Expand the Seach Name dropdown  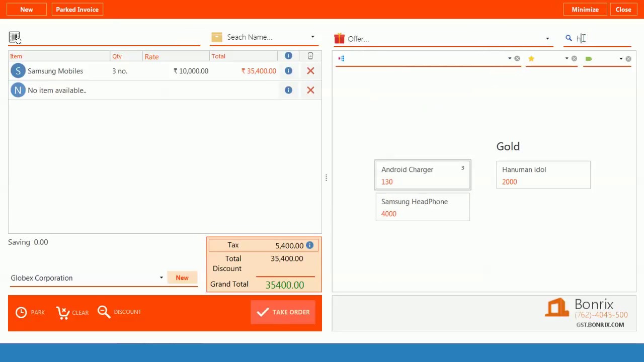coord(312,37)
